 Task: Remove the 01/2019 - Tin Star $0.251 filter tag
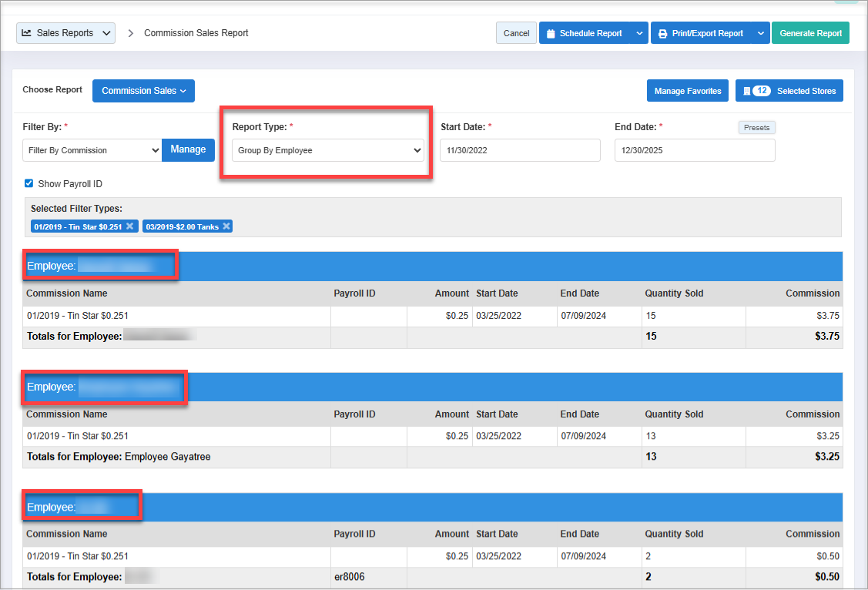point(130,226)
